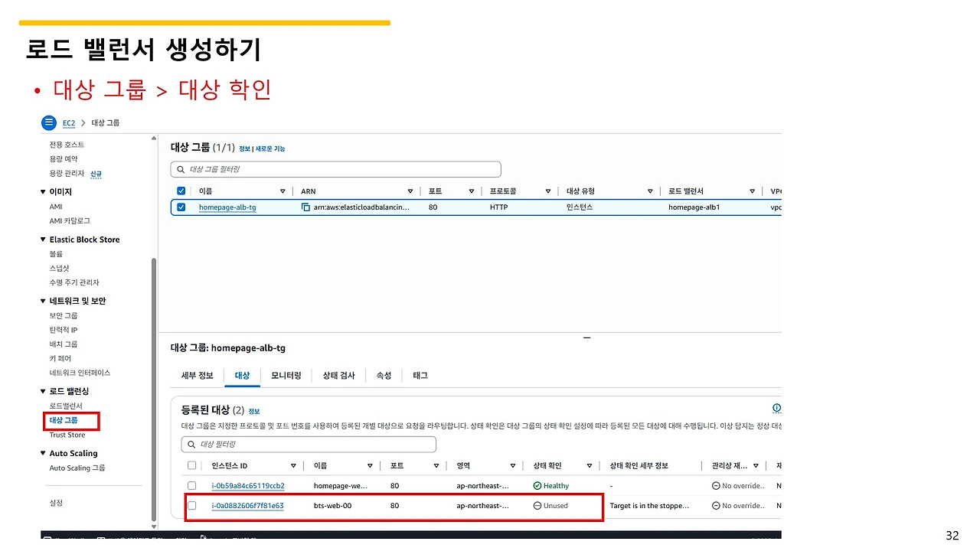
Task: Collapse the 로드 밸런싱 section triangle
Action: click(43, 391)
